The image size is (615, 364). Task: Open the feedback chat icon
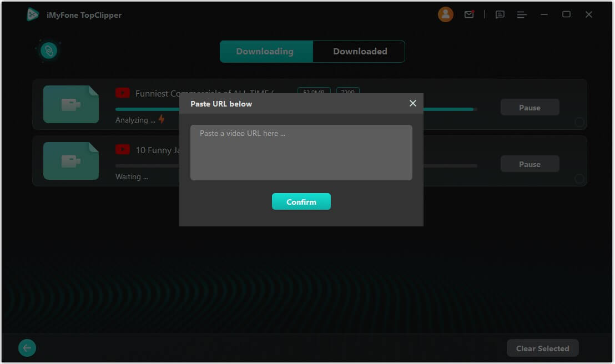point(500,15)
